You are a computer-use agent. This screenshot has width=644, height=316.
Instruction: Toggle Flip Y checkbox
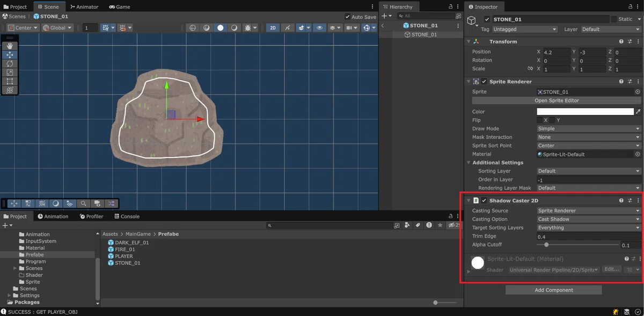pyautogui.click(x=552, y=120)
